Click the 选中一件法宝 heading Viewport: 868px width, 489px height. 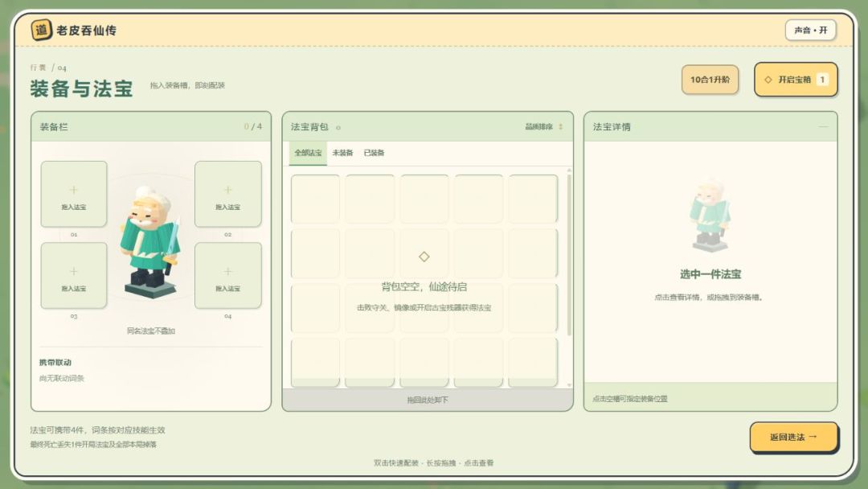tap(710, 274)
